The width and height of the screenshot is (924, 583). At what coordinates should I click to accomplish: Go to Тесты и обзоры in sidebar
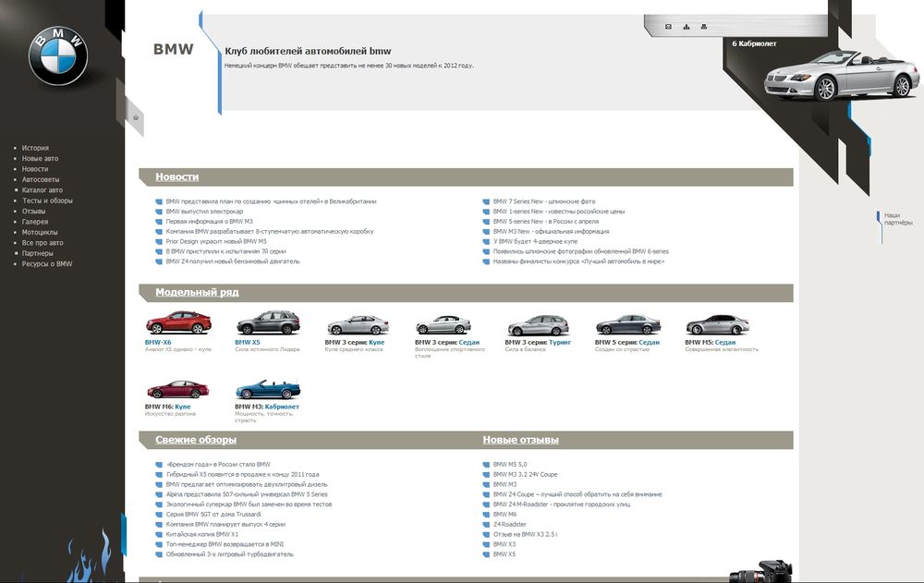pyautogui.click(x=47, y=201)
